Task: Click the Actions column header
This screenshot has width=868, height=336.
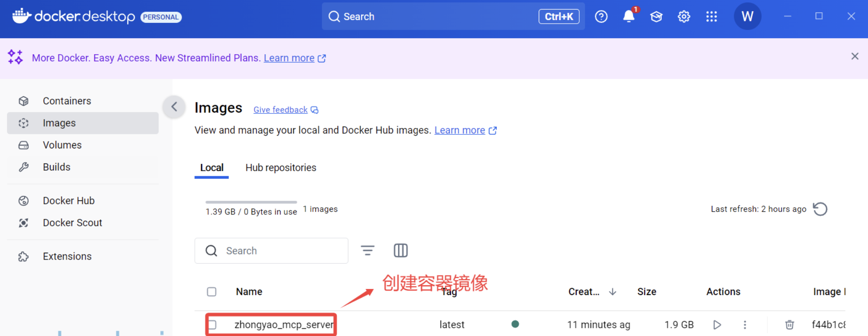Action: [x=723, y=292]
